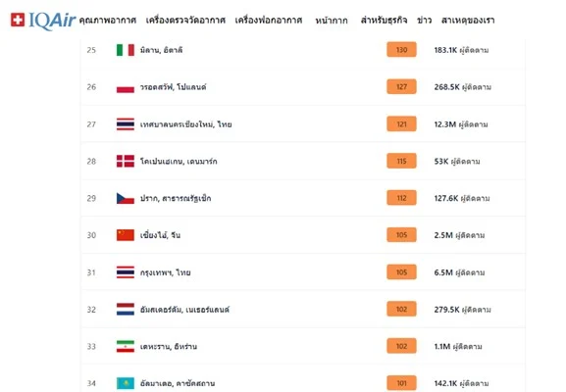Open the หน้ากาก menu item
The height and width of the screenshot is (392, 566).
coord(332,21)
